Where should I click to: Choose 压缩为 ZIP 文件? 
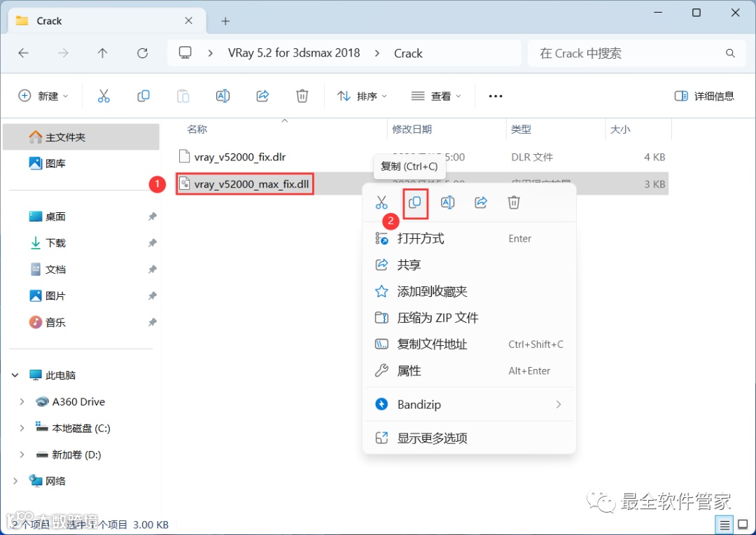469,318
